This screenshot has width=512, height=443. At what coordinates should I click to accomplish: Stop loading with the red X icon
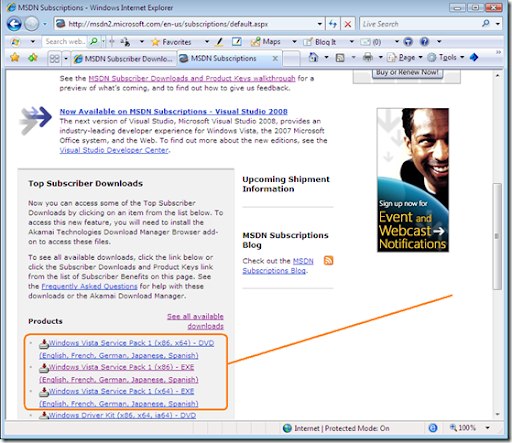pos(348,24)
